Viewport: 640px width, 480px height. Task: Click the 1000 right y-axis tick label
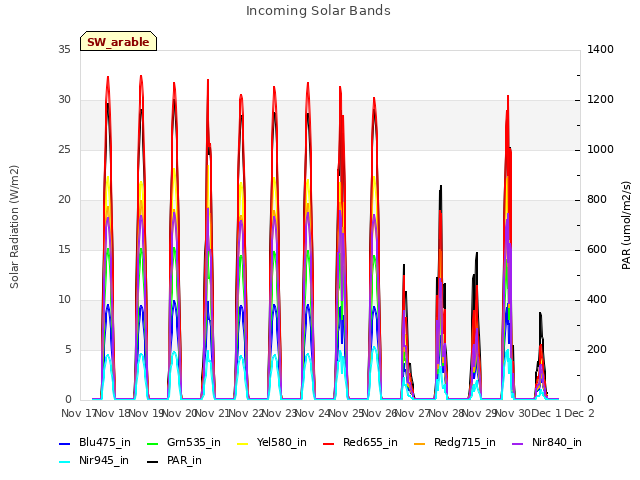tap(600, 149)
